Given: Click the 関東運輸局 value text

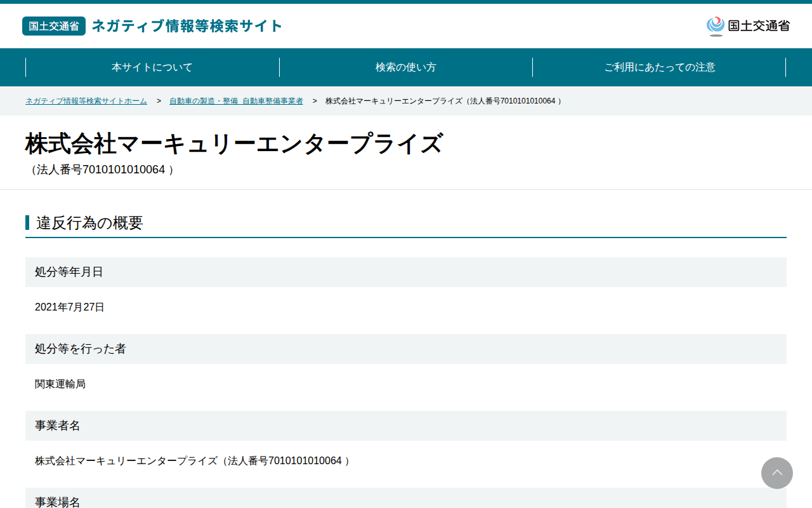Looking at the screenshot, I should 60,384.
